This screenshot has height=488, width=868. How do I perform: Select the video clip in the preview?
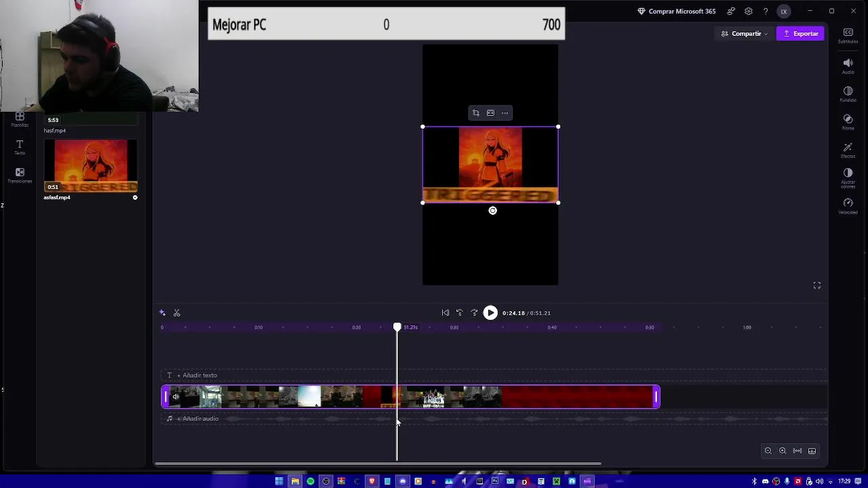[490, 165]
